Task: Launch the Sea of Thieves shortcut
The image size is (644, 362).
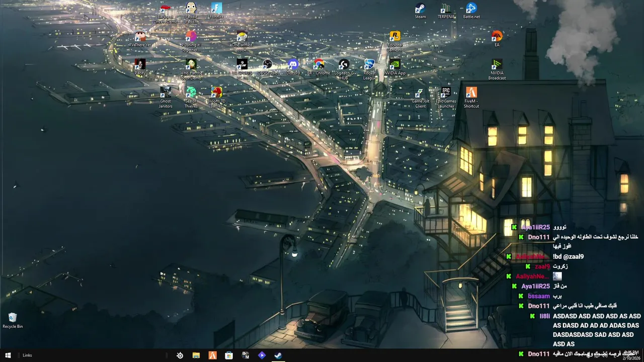Action: 191,98
